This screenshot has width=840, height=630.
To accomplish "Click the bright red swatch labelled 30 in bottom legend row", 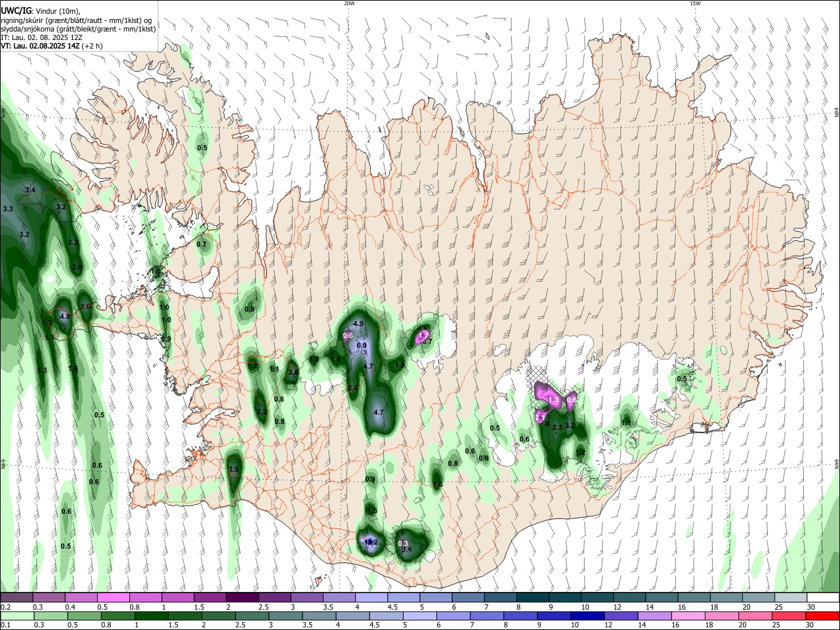I will tap(823, 616).
